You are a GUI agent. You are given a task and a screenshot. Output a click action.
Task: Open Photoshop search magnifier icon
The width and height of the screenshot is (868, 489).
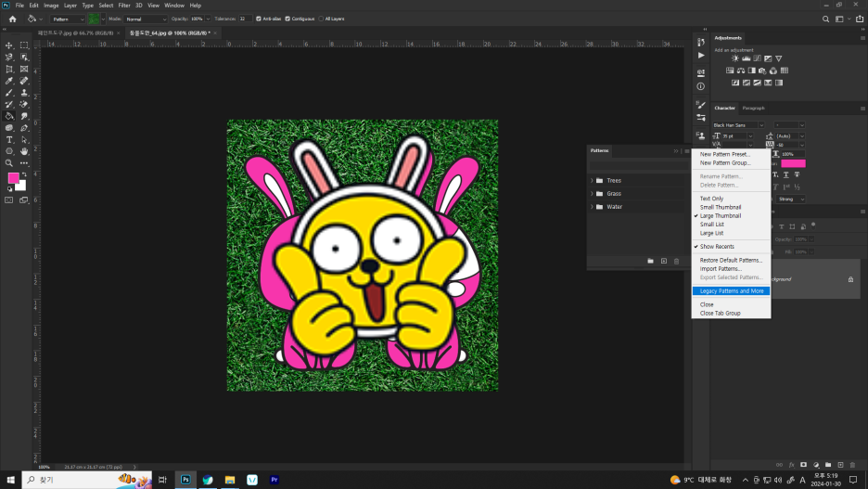825,19
